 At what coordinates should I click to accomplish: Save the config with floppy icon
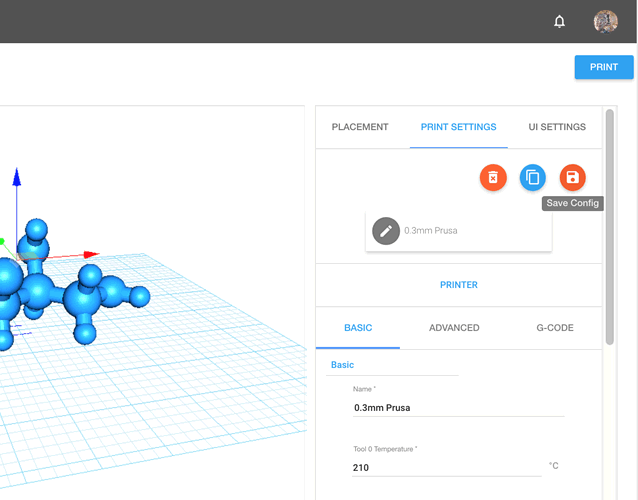[x=572, y=177]
